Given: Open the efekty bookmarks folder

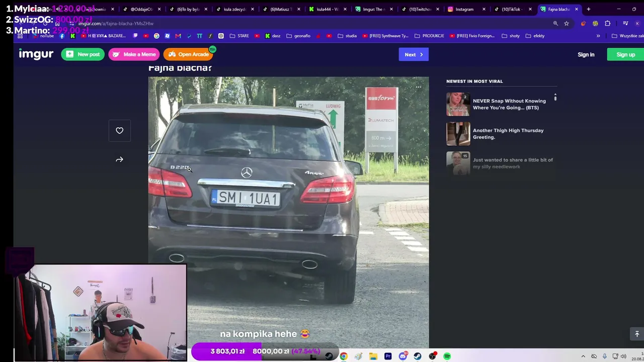Looking at the screenshot, I should pyautogui.click(x=535, y=36).
